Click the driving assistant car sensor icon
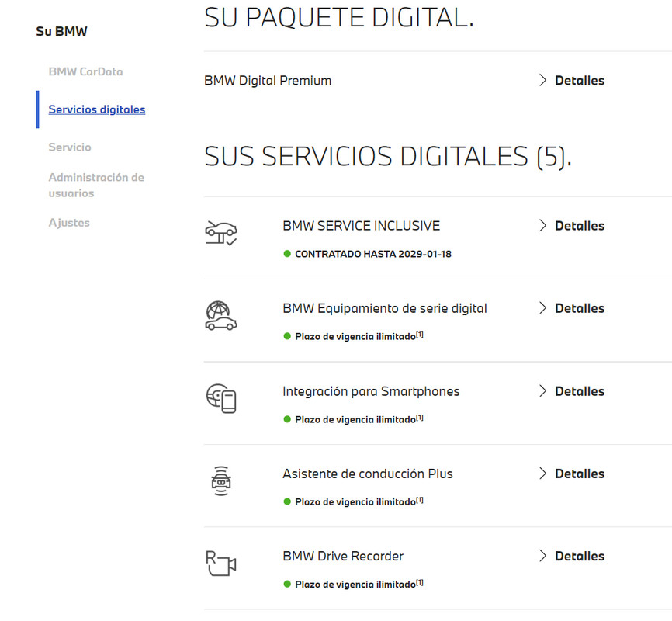This screenshot has height=621, width=672. click(x=221, y=481)
